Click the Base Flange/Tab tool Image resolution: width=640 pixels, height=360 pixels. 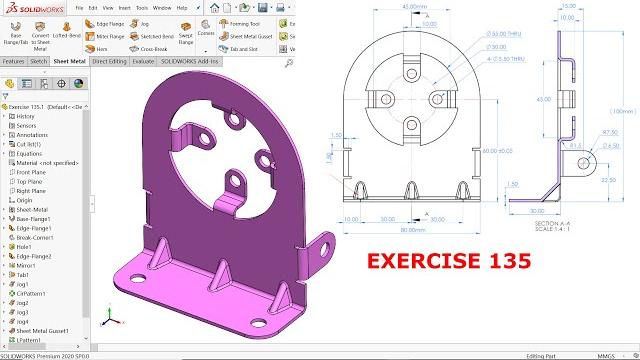pyautogui.click(x=16, y=33)
